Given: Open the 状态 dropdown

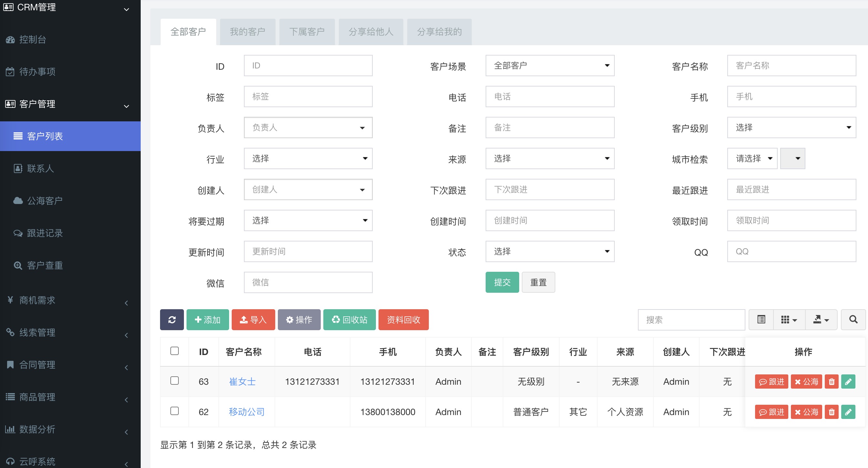Looking at the screenshot, I should 550,251.
